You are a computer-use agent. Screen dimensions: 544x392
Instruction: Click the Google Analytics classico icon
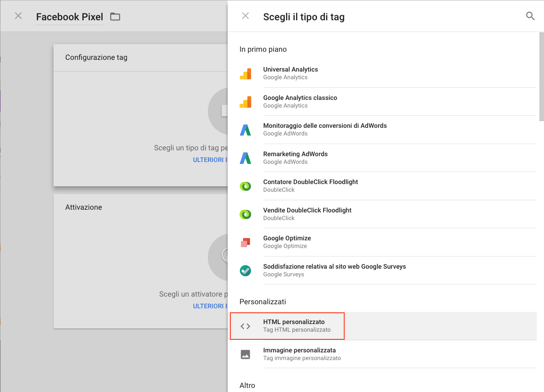tap(245, 102)
